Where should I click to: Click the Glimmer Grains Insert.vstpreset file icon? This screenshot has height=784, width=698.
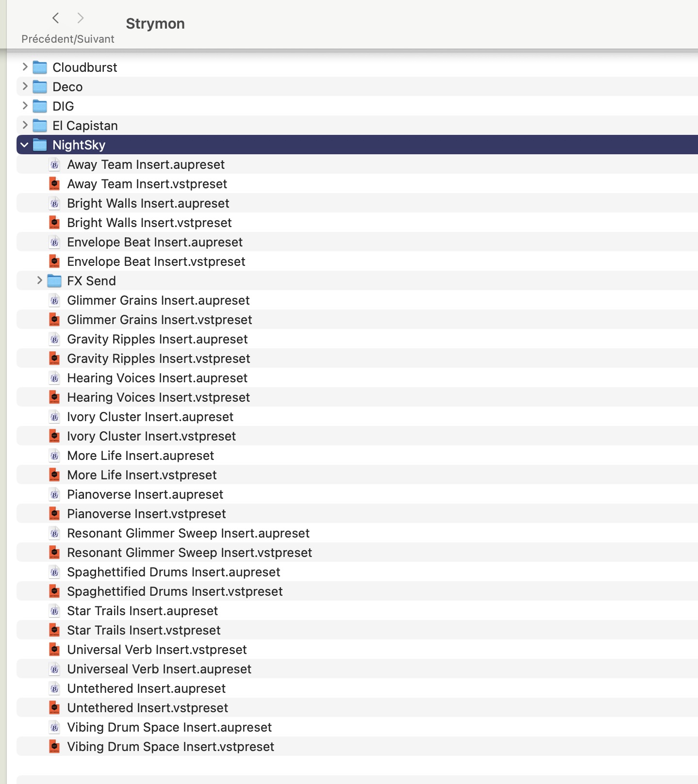54,320
